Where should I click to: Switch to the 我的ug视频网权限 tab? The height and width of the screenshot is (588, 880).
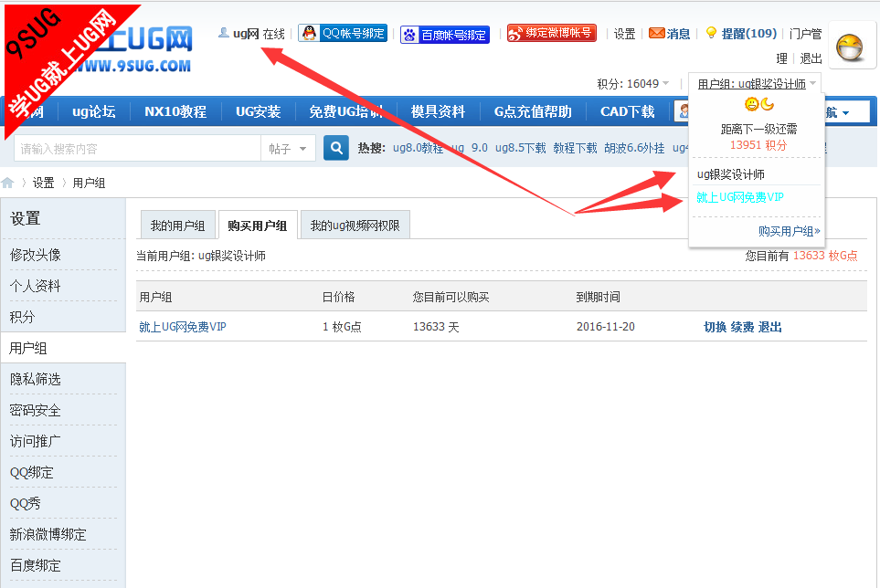point(355,226)
